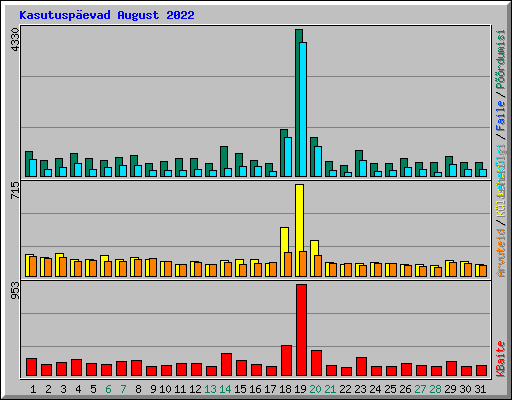512x400 pixels.
Task: Click the green hits bar on day 14
Action: tap(224, 161)
